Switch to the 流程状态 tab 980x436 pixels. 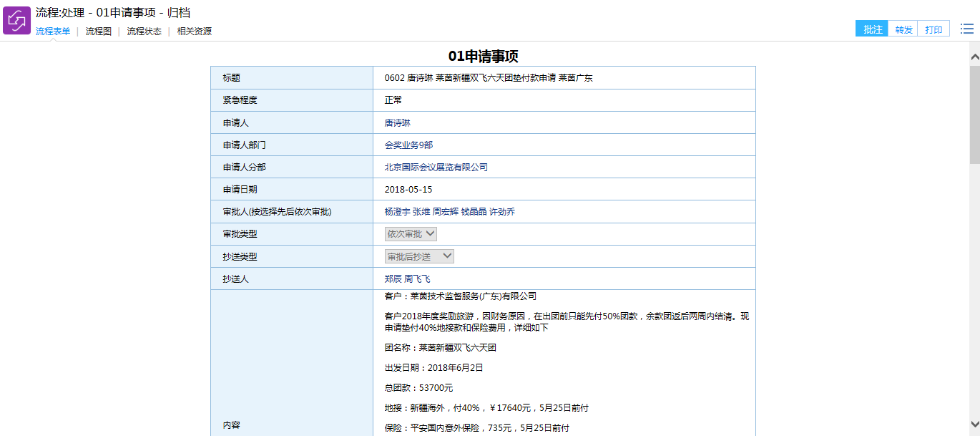pyautogui.click(x=144, y=32)
